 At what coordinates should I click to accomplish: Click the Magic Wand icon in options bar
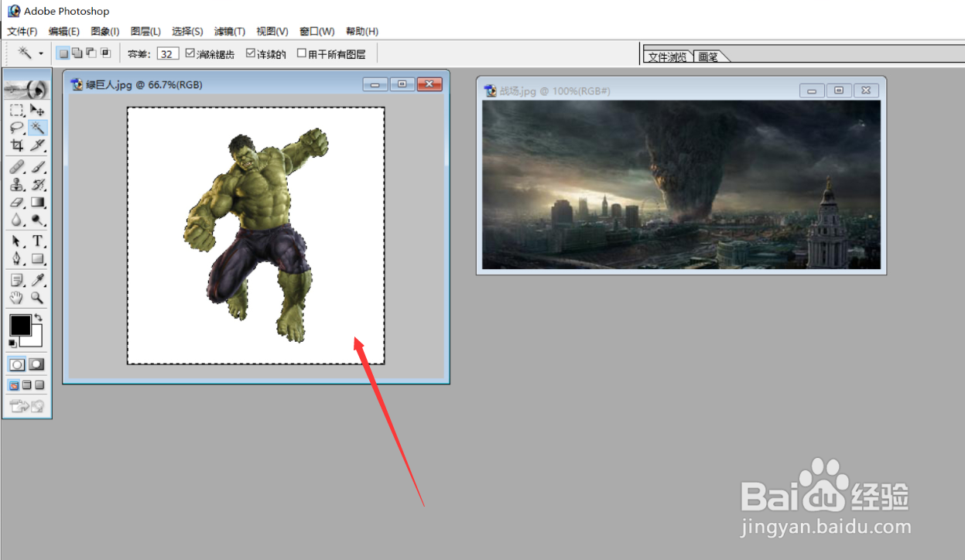(26, 53)
